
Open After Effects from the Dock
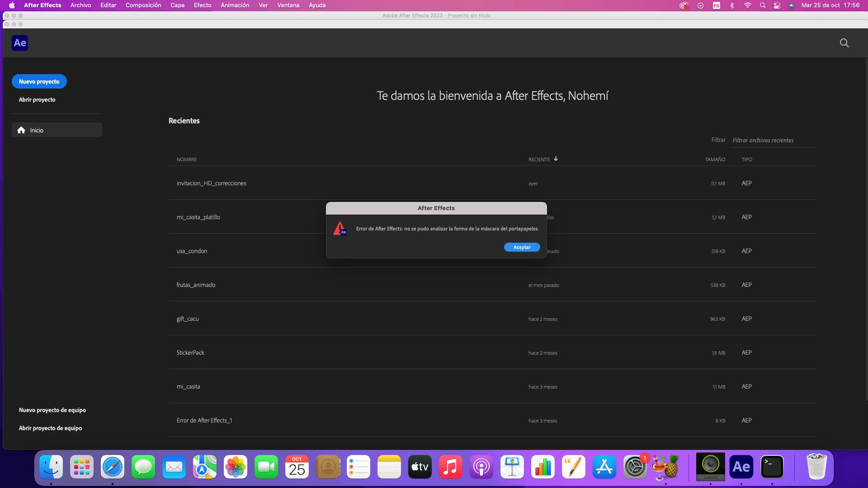tap(741, 467)
